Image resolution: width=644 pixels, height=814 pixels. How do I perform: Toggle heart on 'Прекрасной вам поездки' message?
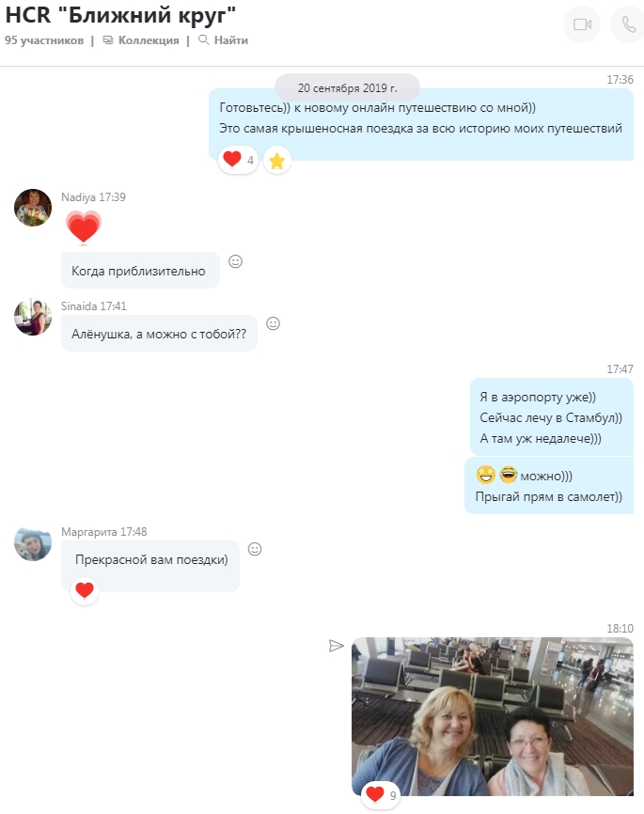84,591
